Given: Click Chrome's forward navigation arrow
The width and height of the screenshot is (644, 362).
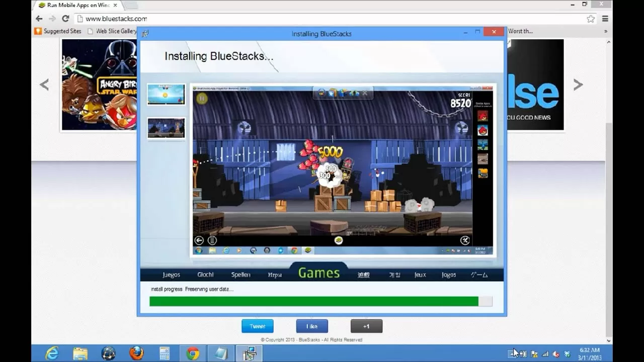Looking at the screenshot, I should (52, 19).
